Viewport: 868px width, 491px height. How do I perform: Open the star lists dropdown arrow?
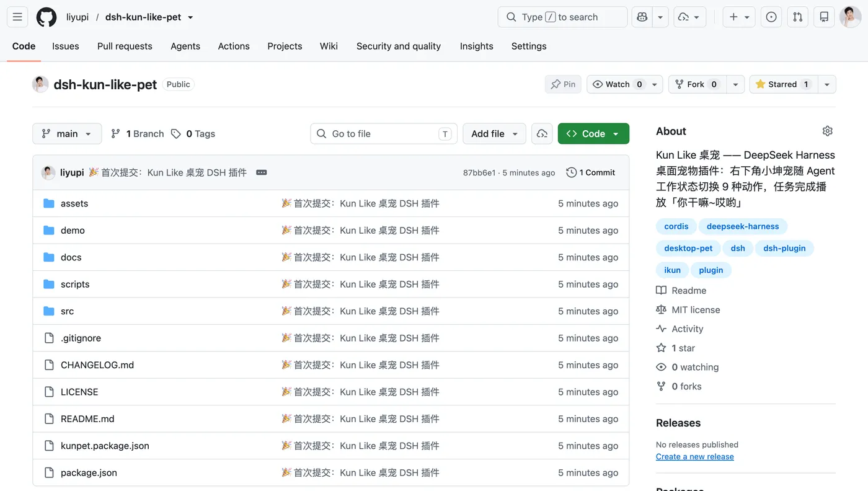(827, 84)
